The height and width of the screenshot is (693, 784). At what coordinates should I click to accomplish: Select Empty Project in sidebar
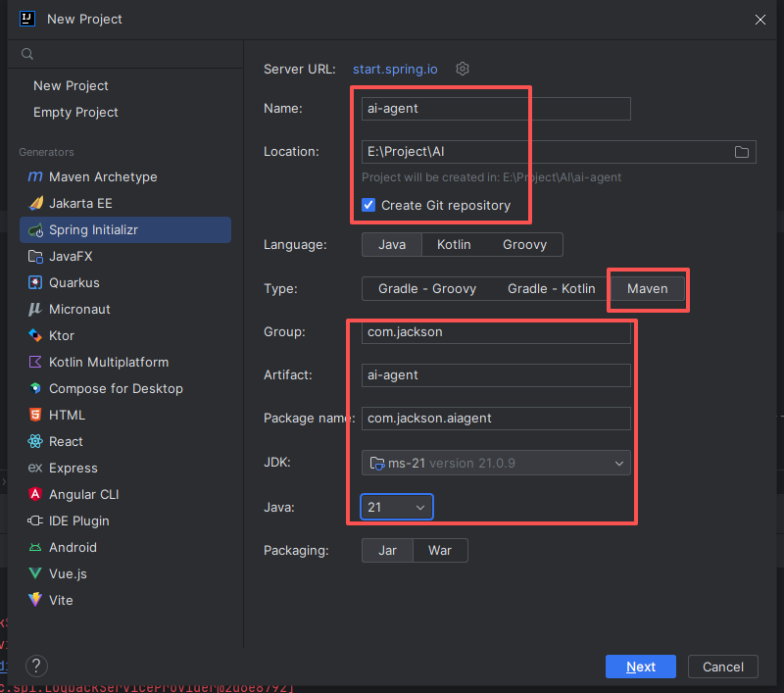pos(75,112)
